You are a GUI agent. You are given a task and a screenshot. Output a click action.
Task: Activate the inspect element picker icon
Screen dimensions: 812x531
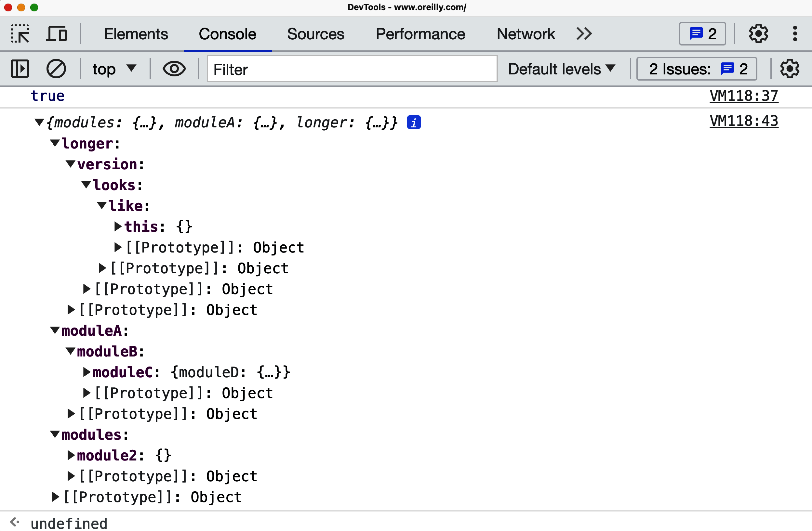[20, 34]
